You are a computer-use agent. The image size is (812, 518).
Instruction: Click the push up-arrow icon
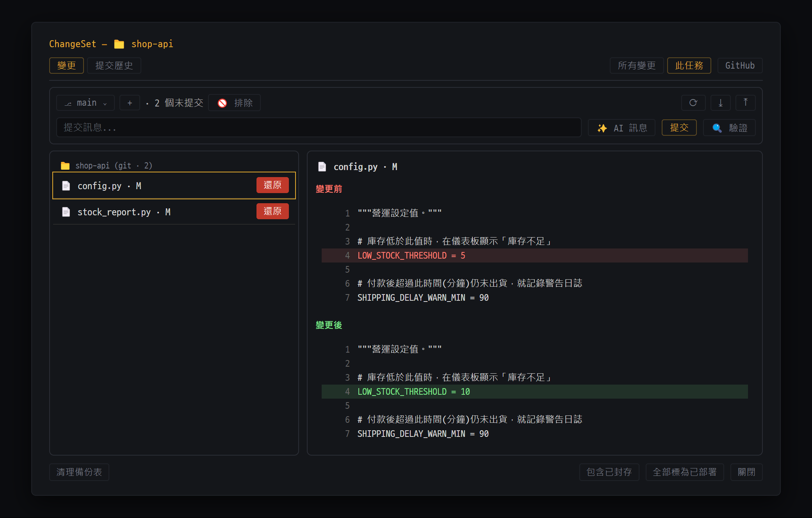746,103
